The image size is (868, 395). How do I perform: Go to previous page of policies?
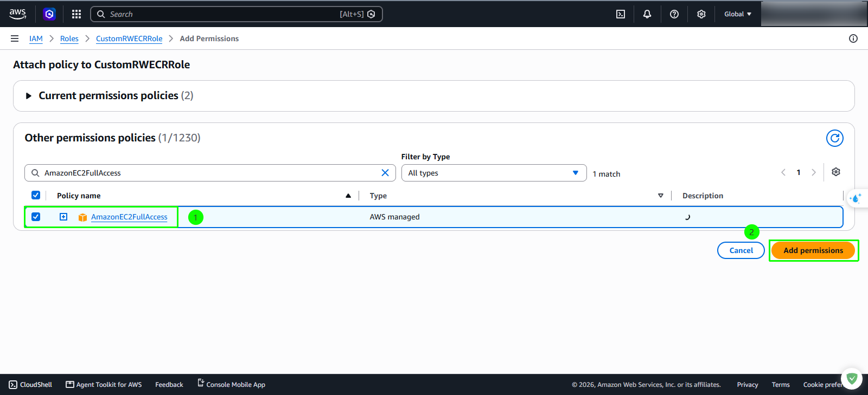783,172
